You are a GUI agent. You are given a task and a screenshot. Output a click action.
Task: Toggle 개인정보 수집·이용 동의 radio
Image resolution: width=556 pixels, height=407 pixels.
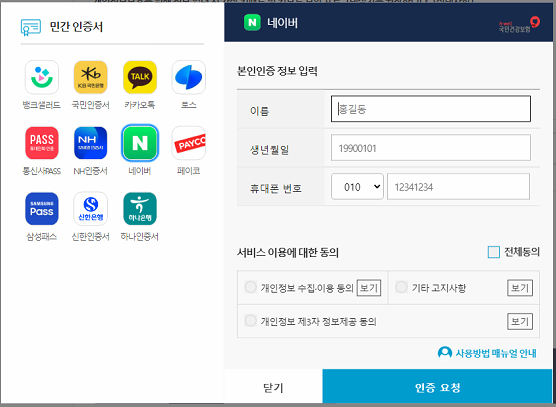click(250, 287)
